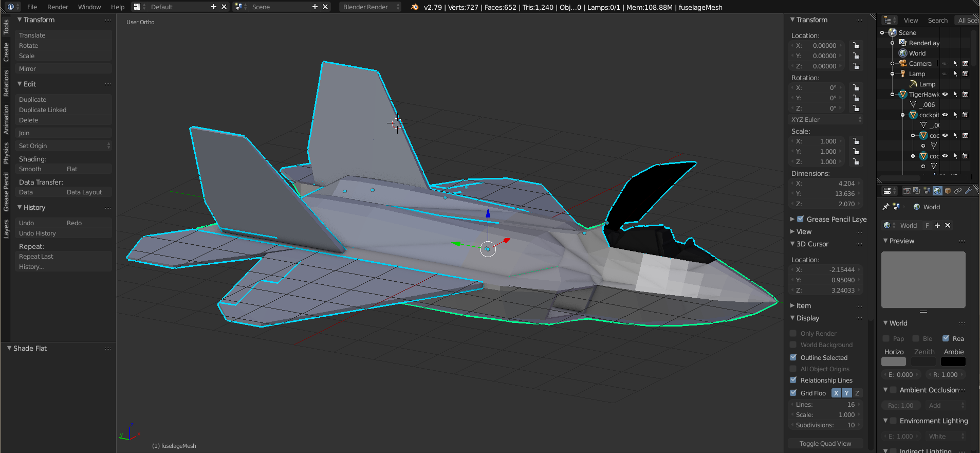Enable the World Background checkbox
Viewport: 980px width, 453px height.
coord(793,345)
